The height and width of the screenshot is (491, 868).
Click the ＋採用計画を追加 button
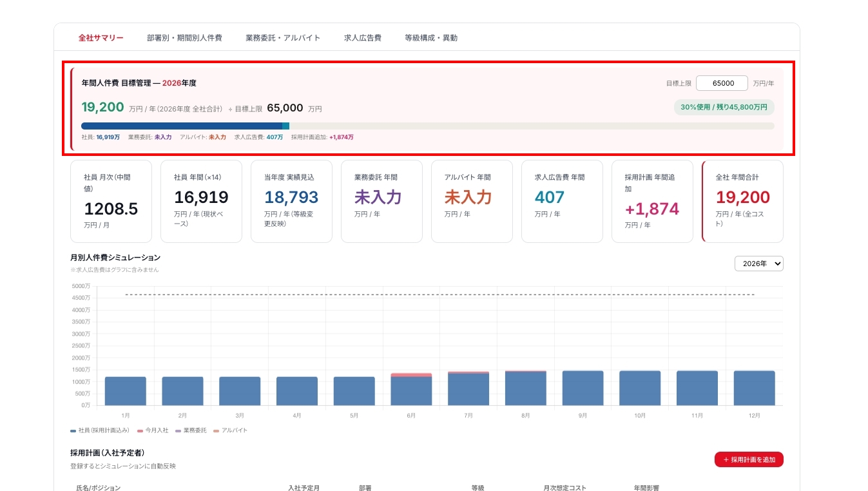click(749, 459)
